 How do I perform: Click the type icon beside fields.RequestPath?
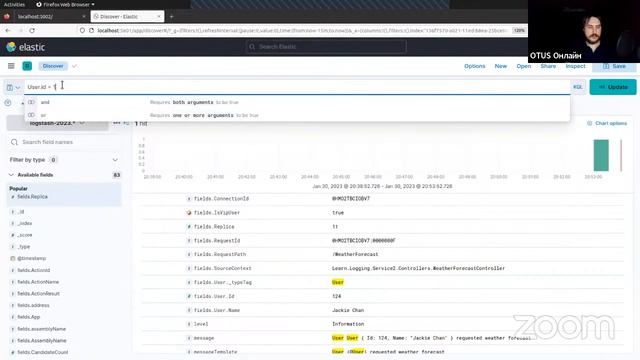click(189, 254)
